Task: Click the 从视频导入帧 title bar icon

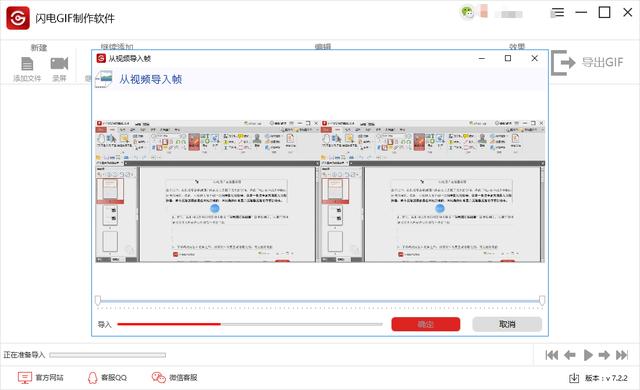Action: point(101,58)
